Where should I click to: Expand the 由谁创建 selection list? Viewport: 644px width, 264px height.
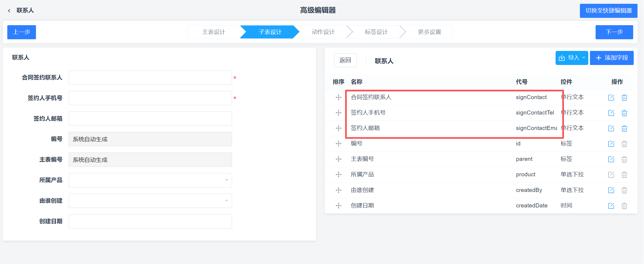click(227, 201)
